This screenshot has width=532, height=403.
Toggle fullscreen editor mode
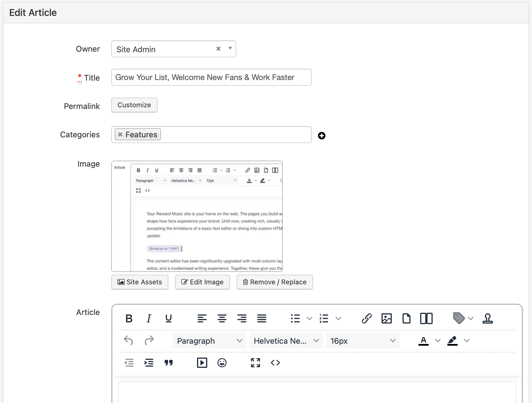point(255,363)
